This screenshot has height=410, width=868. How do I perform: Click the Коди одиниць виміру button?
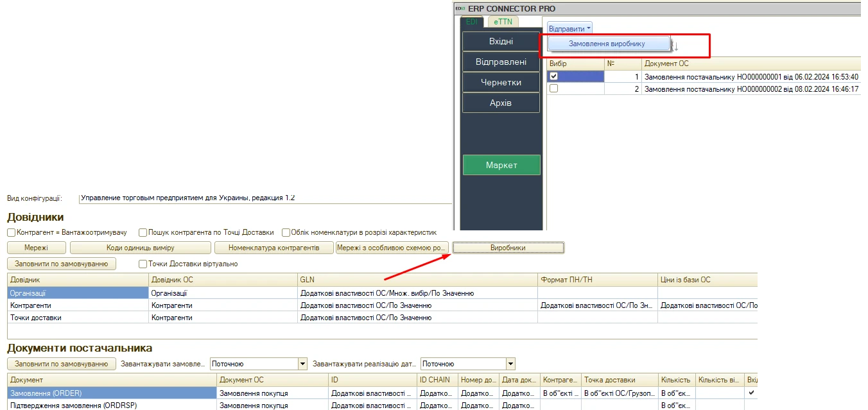(x=140, y=248)
